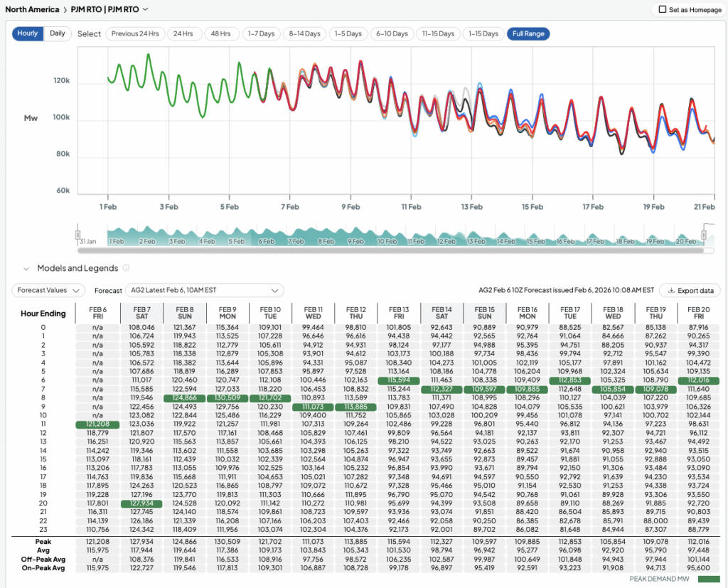Click the right range handle on the timeline
The image size is (728, 588).
coord(705,235)
